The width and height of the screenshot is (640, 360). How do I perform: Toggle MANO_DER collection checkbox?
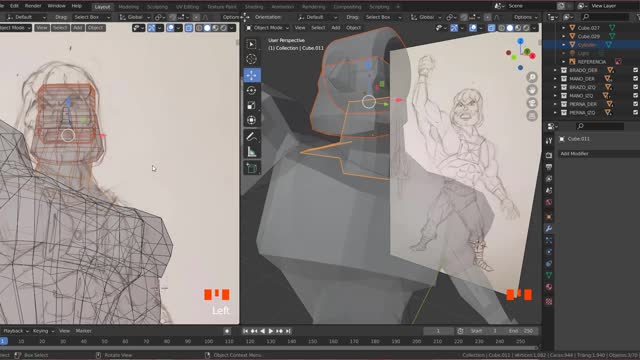[x=636, y=79]
